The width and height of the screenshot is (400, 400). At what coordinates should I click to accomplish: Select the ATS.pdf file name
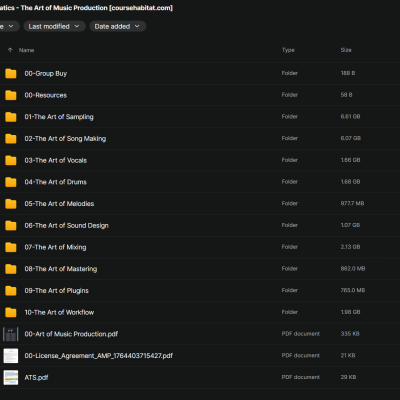36,377
